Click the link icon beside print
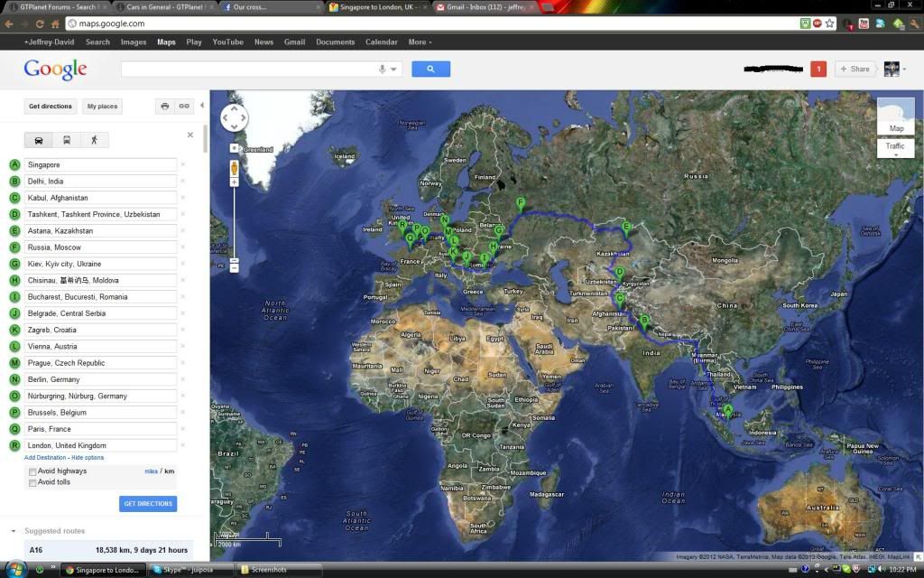Image resolution: width=924 pixels, height=578 pixels. pyautogui.click(x=184, y=107)
